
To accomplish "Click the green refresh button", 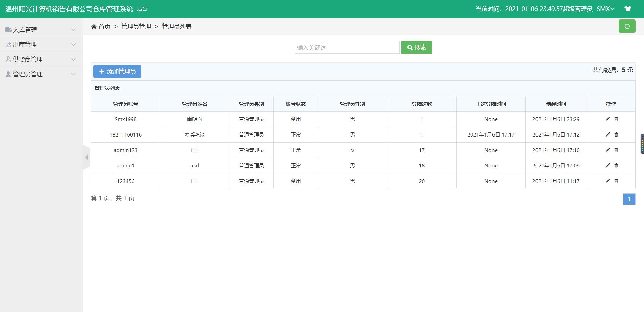I will (627, 26).
